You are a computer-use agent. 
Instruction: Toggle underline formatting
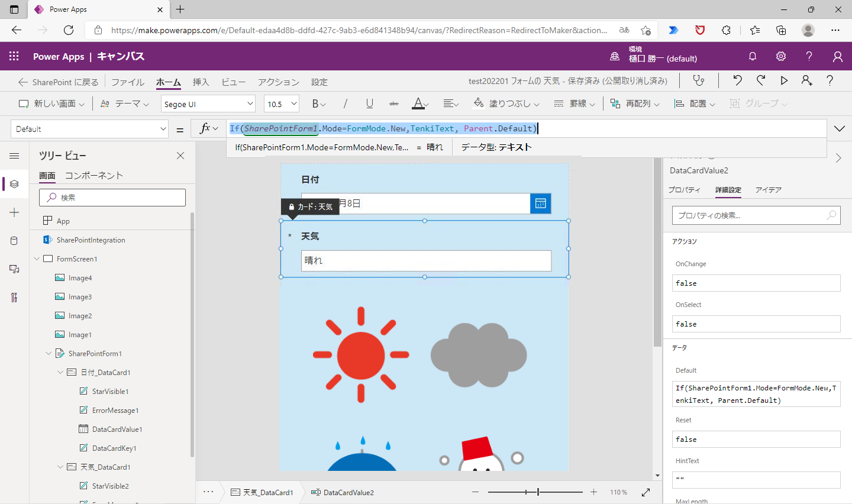pyautogui.click(x=369, y=104)
